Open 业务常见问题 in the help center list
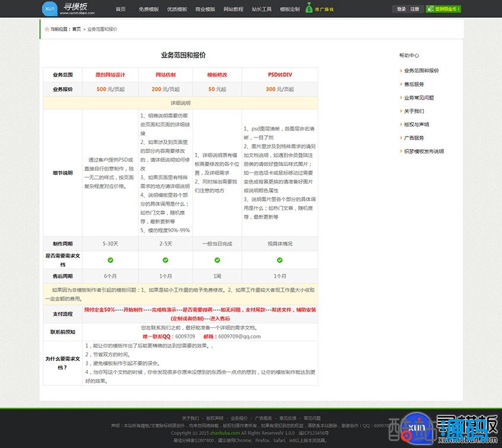 point(418,98)
